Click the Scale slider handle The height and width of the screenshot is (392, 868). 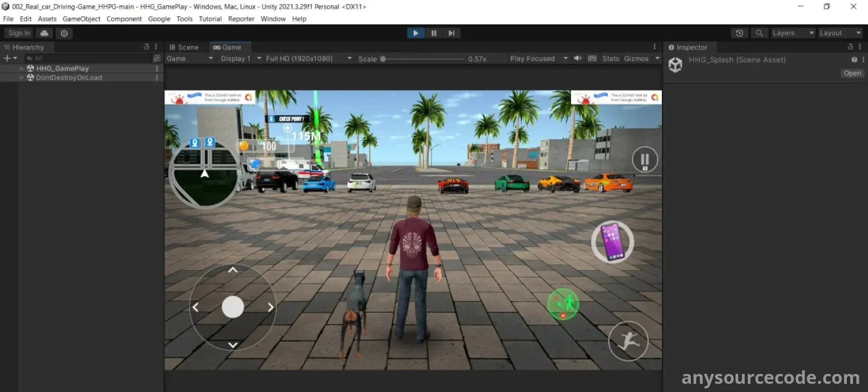click(383, 59)
